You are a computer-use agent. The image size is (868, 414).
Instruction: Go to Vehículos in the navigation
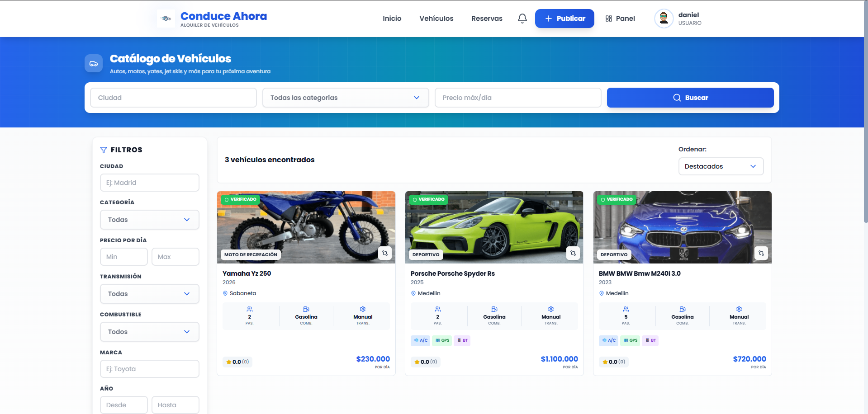[436, 19]
